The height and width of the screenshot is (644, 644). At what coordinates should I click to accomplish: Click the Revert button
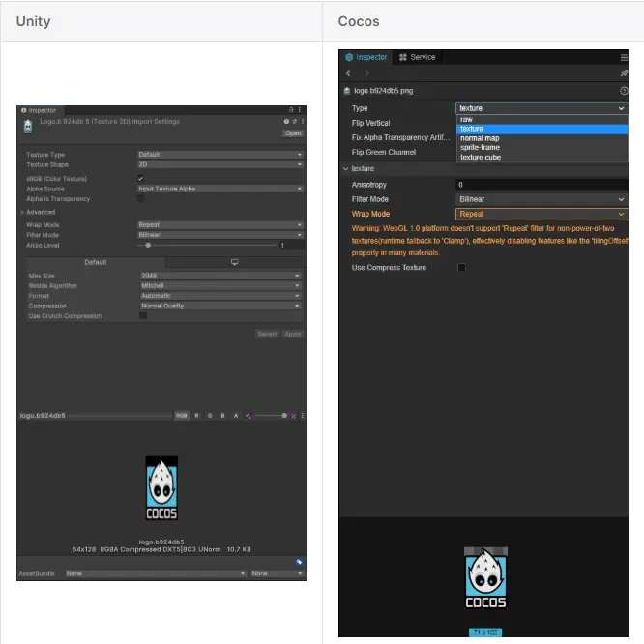[267, 334]
